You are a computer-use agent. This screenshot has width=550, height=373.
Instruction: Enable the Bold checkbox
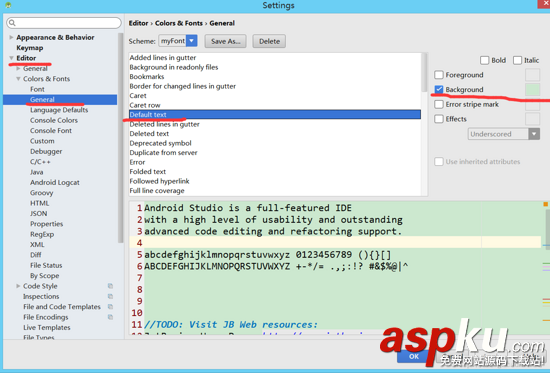[484, 60]
